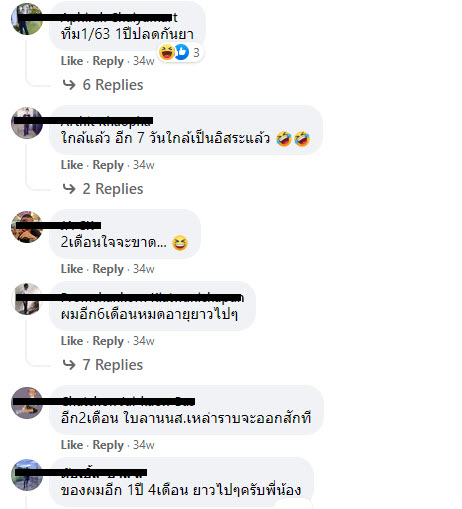Image resolution: width=462 pixels, height=509 pixels.
Task: Expand the 7 Replies thread
Action: pos(113,365)
